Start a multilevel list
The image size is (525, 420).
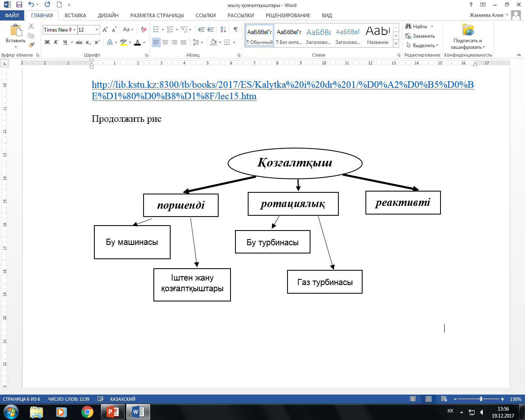click(184, 30)
